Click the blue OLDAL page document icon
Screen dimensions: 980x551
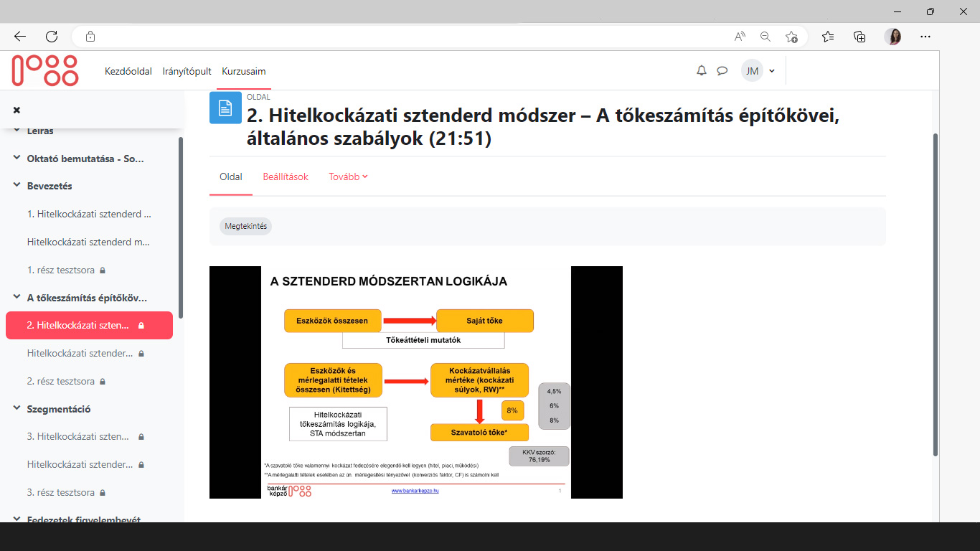[225, 108]
